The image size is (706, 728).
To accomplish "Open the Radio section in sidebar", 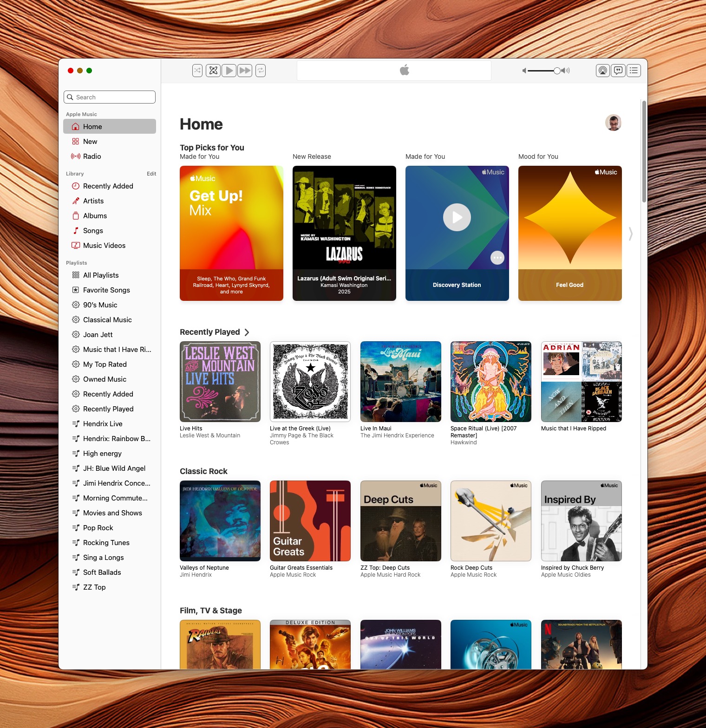I will 92,156.
